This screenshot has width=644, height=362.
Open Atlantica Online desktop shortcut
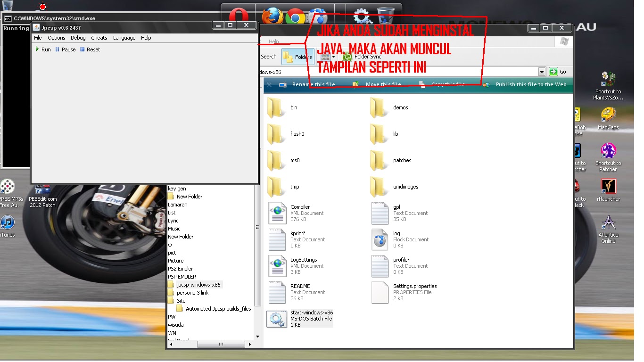point(608,229)
